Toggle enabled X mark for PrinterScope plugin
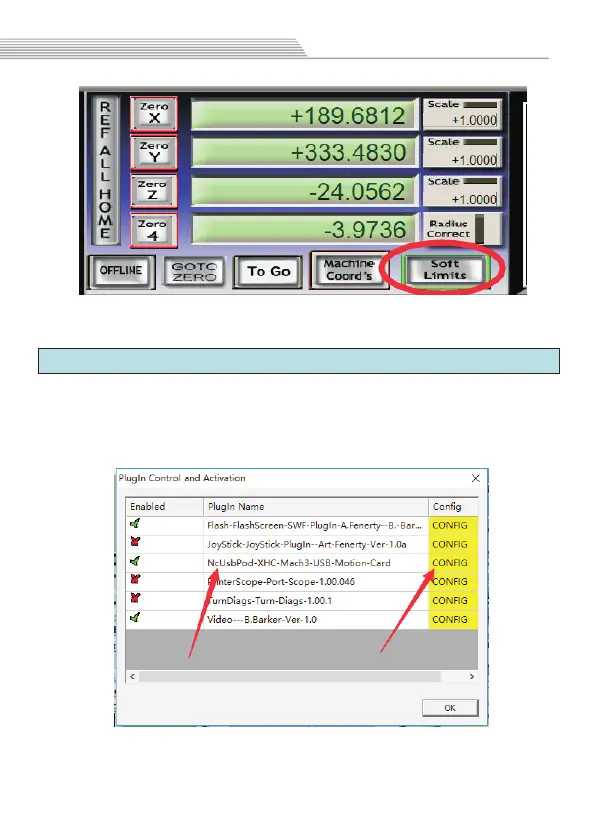The height and width of the screenshot is (839, 595). click(135, 579)
